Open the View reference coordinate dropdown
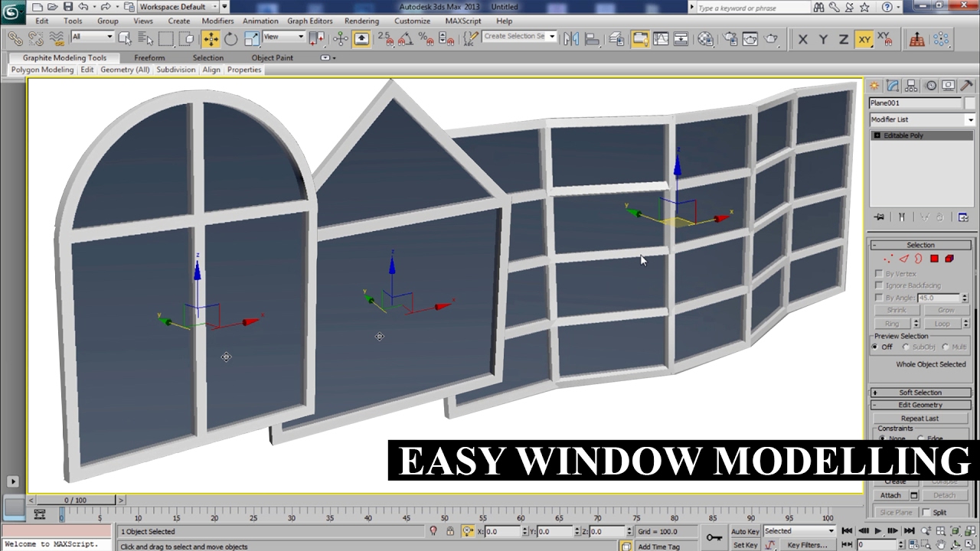 [283, 37]
